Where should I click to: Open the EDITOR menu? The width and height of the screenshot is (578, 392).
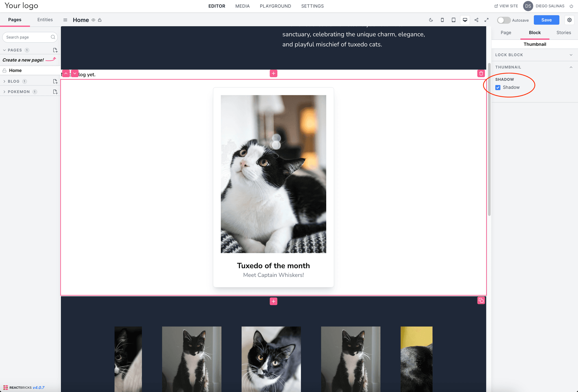(x=217, y=6)
